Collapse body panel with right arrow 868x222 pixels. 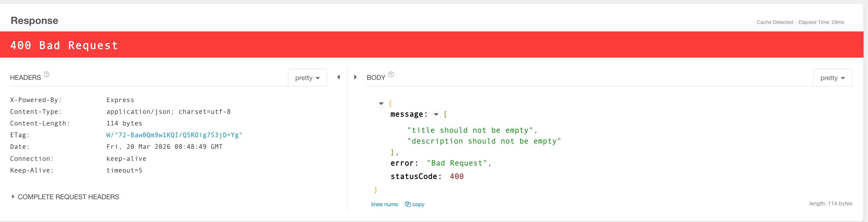[x=355, y=77]
